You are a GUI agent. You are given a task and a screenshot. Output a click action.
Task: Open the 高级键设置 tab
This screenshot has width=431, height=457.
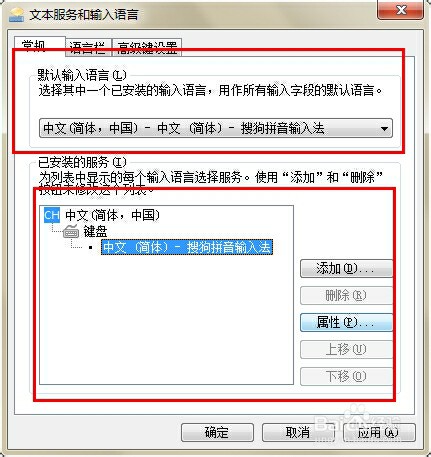(147, 48)
